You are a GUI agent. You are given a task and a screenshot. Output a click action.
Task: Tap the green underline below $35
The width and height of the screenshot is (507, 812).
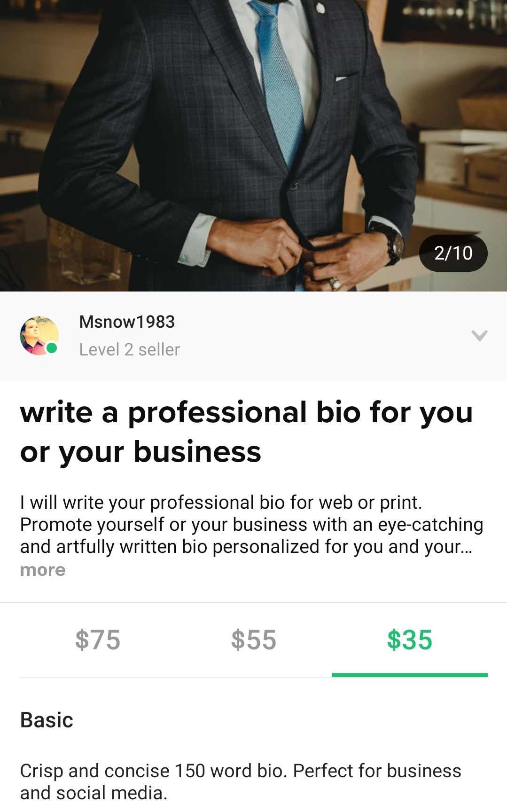pos(410,675)
